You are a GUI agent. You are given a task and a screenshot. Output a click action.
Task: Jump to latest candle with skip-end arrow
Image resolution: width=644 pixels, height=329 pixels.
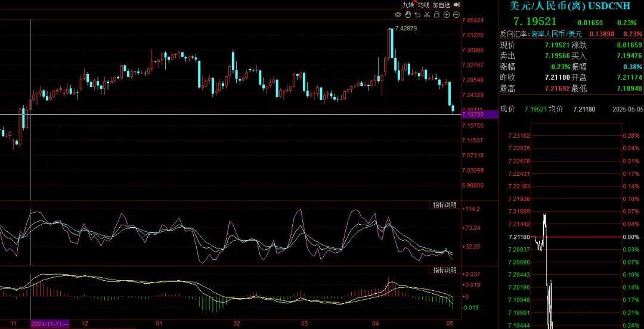(457, 4)
